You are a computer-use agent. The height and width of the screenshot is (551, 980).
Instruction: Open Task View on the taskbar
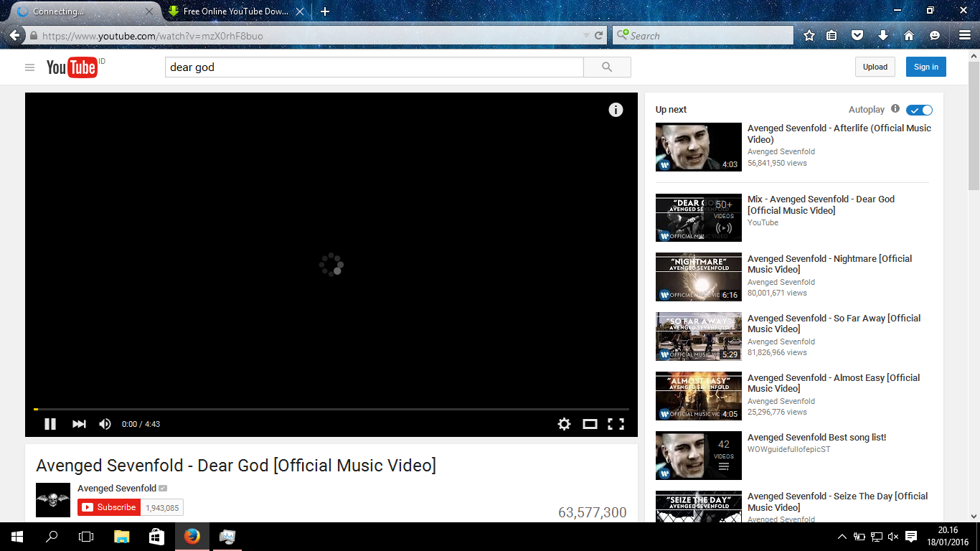coord(86,536)
